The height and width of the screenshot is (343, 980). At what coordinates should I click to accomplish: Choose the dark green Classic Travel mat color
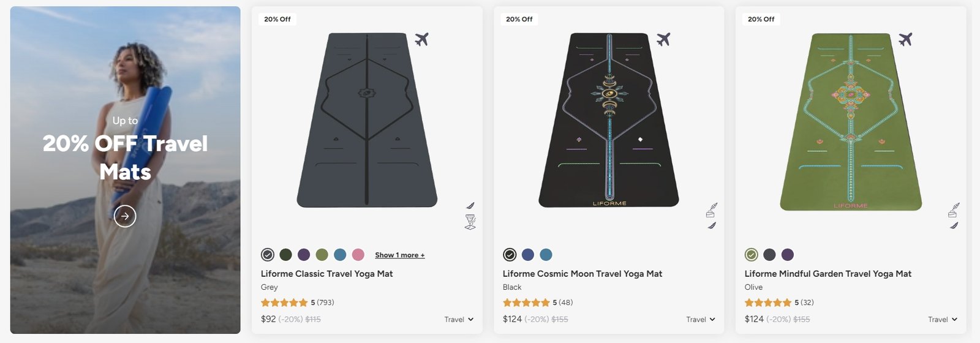285,255
